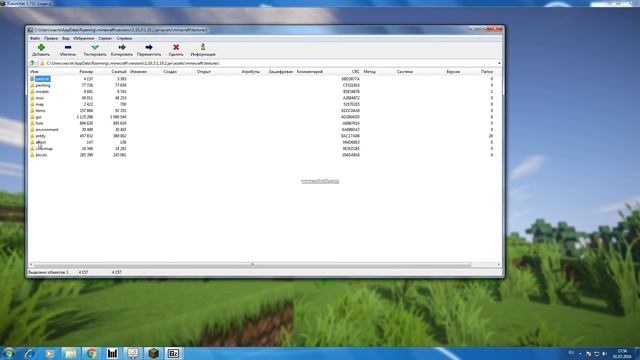This screenshot has width=640, height=360.
Task: Click the Атрибуты column header
Action: (x=251, y=71)
